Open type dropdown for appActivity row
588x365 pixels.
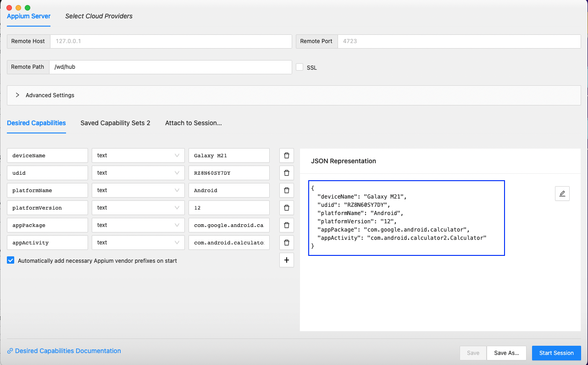click(139, 243)
